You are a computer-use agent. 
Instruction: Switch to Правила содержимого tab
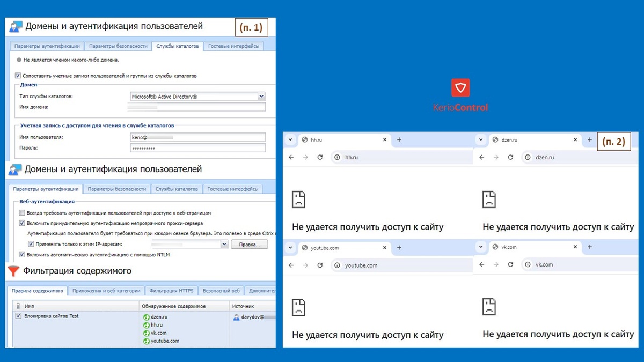click(39, 291)
